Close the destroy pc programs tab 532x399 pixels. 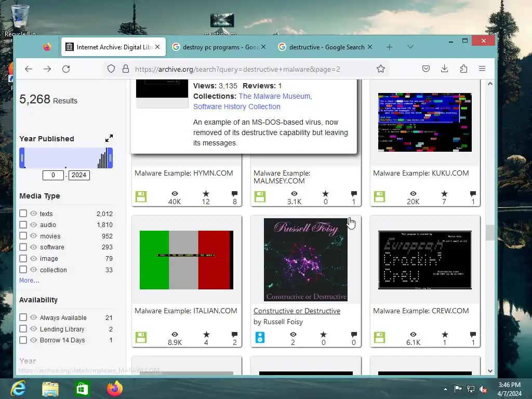pos(263,47)
